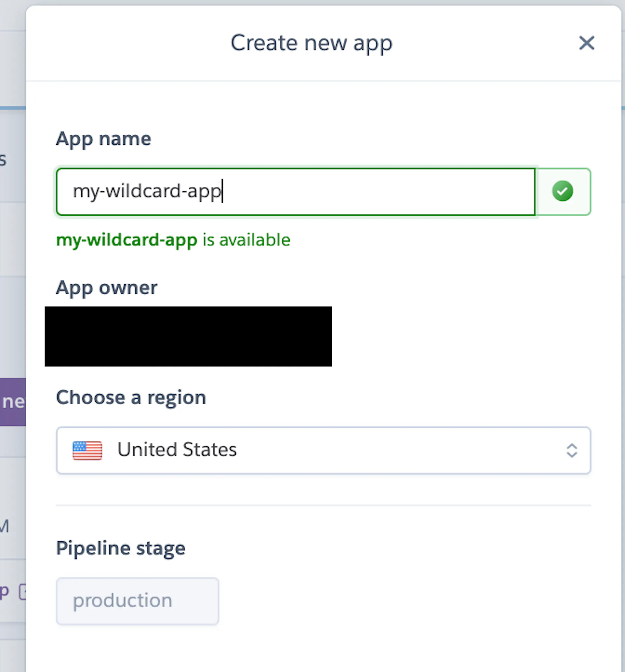Click the partially hidden purple link text behind the dialog
625x672 pixels.
pyautogui.click(x=4, y=591)
